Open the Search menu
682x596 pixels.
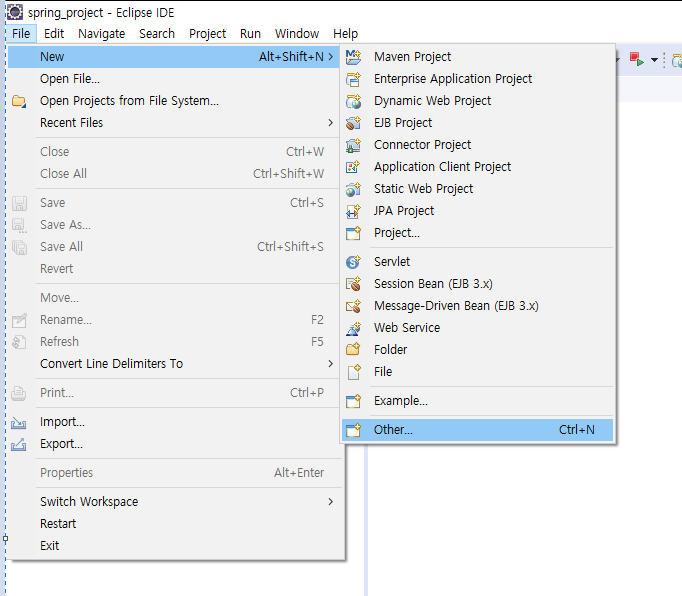tap(157, 33)
